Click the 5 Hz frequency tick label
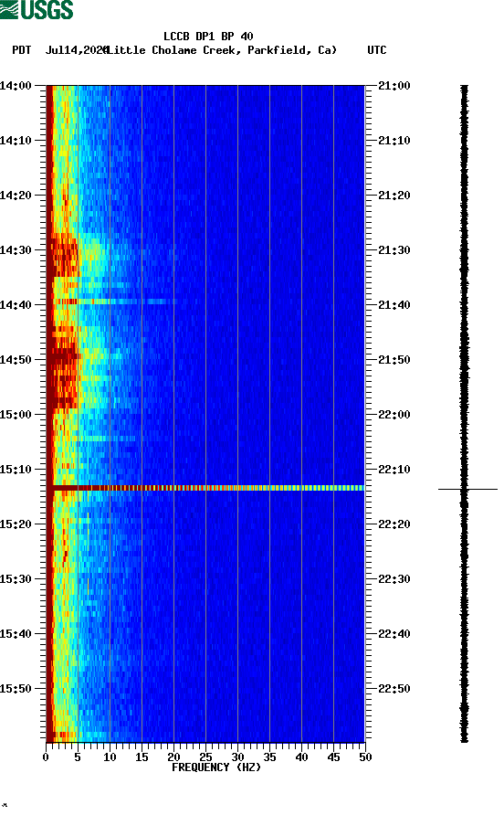504x815 pixels. click(x=78, y=757)
